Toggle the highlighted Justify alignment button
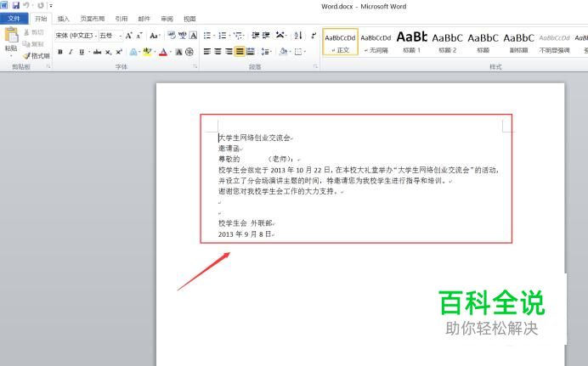The image size is (588, 366). 240,52
